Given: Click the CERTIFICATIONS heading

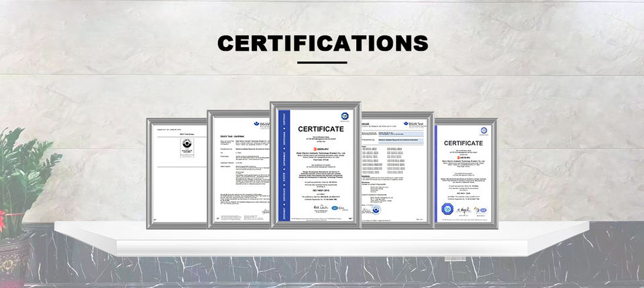Looking at the screenshot, I should point(323,43).
